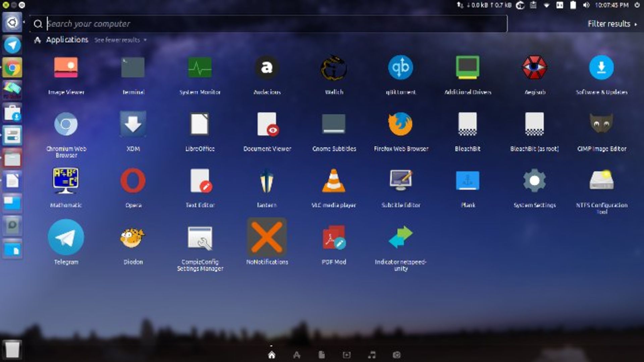Launch qBittorrent
Screen dimensions: 644x362
click(x=400, y=68)
